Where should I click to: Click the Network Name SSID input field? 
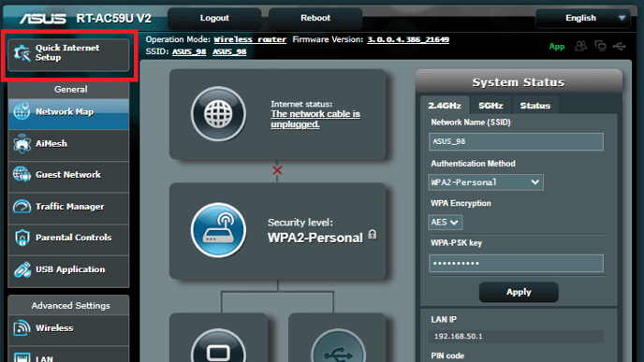pos(516,141)
